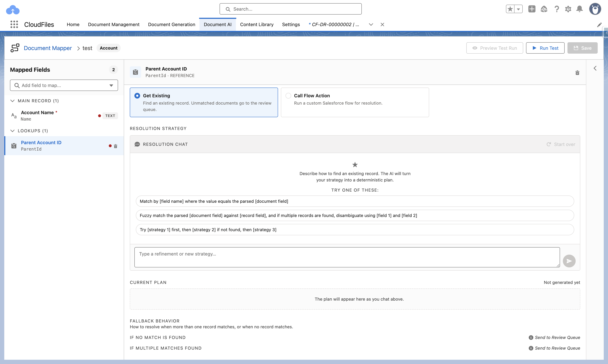The height and width of the screenshot is (364, 608).
Task: Click the Account object badge
Action: (x=109, y=48)
